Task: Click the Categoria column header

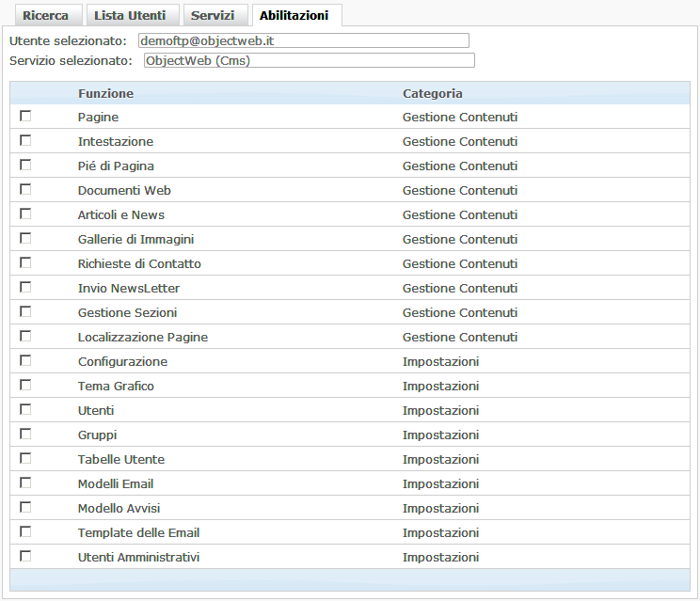Action: [432, 93]
